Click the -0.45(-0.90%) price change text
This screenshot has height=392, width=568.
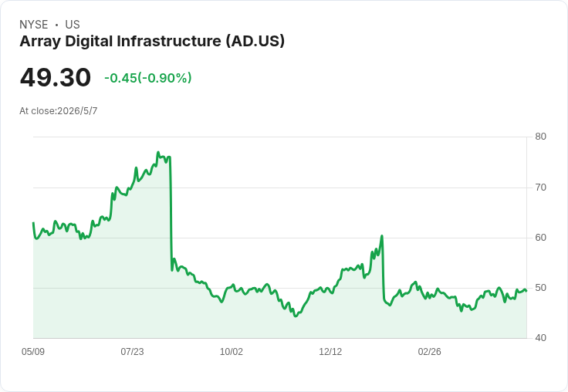148,78
